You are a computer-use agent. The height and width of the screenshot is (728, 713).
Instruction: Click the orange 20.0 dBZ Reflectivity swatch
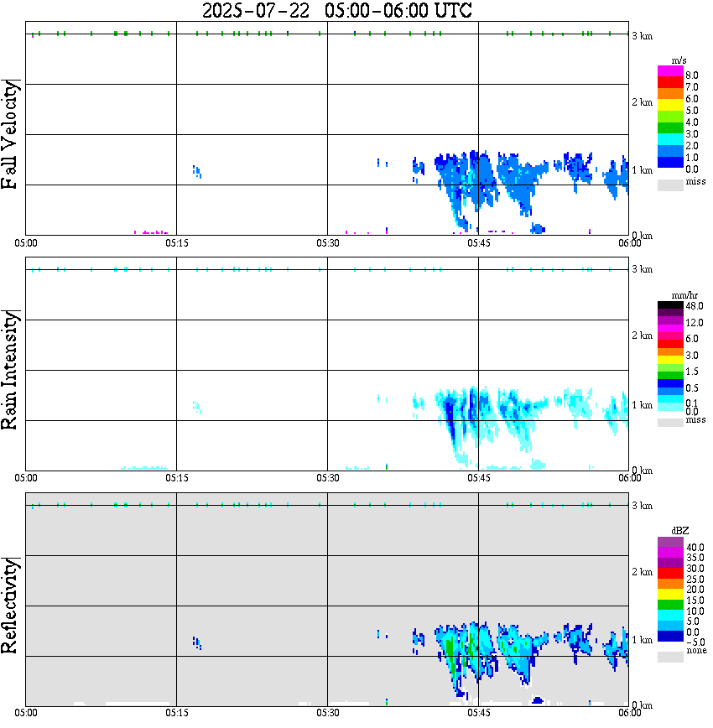click(x=670, y=584)
